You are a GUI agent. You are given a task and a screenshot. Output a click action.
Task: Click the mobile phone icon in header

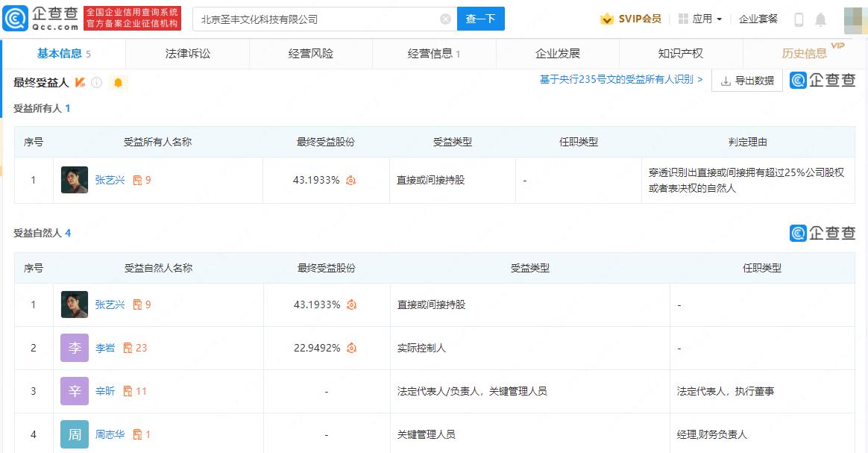click(x=799, y=19)
